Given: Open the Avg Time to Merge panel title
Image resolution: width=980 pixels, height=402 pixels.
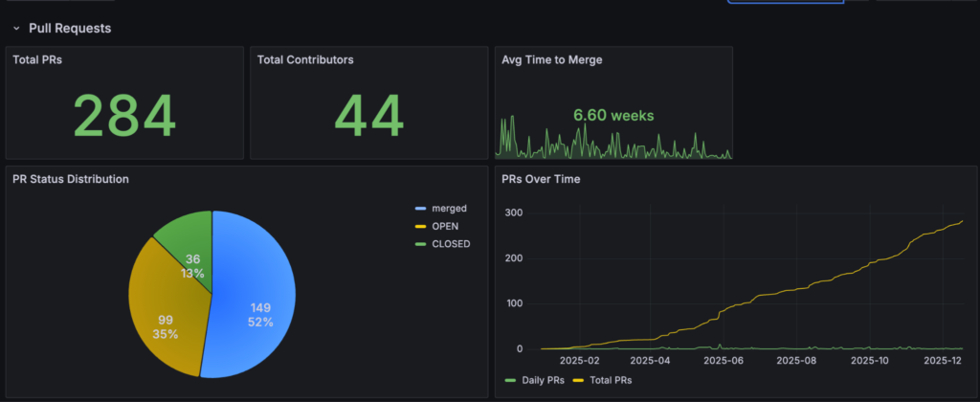Looking at the screenshot, I should (x=552, y=59).
